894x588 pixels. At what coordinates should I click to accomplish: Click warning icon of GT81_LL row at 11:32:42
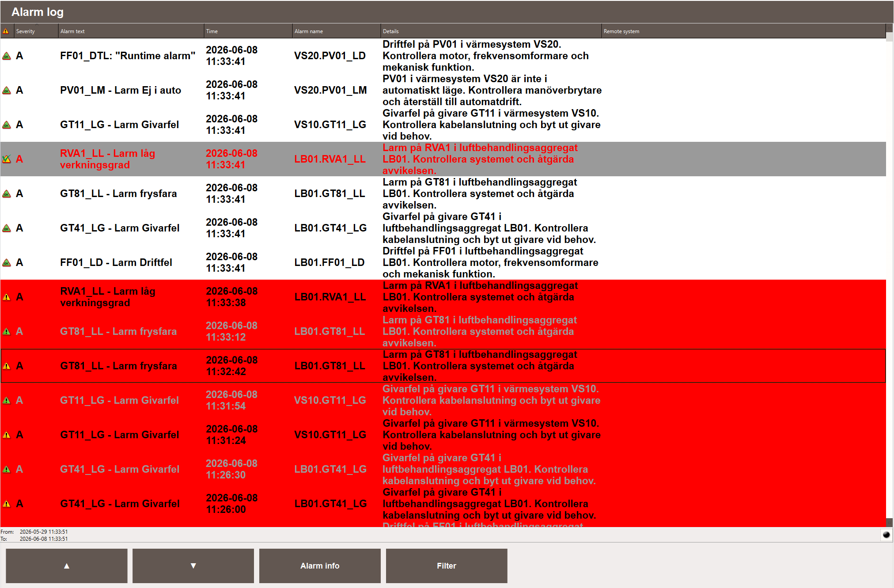point(7,366)
